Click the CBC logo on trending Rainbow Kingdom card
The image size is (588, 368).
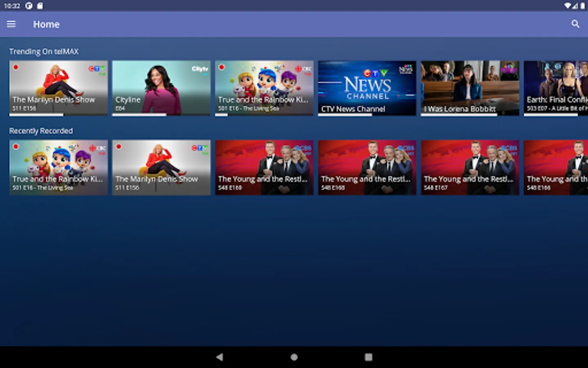pos(304,69)
